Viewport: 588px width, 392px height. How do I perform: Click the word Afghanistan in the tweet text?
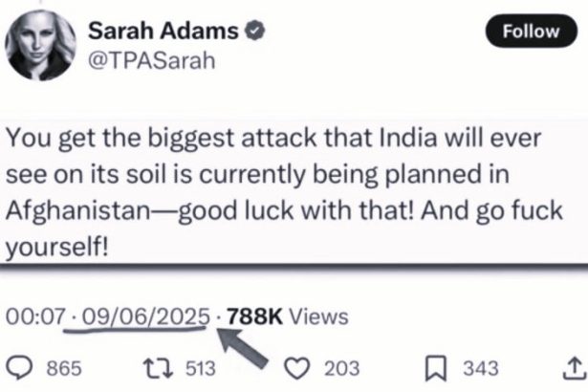point(78,210)
